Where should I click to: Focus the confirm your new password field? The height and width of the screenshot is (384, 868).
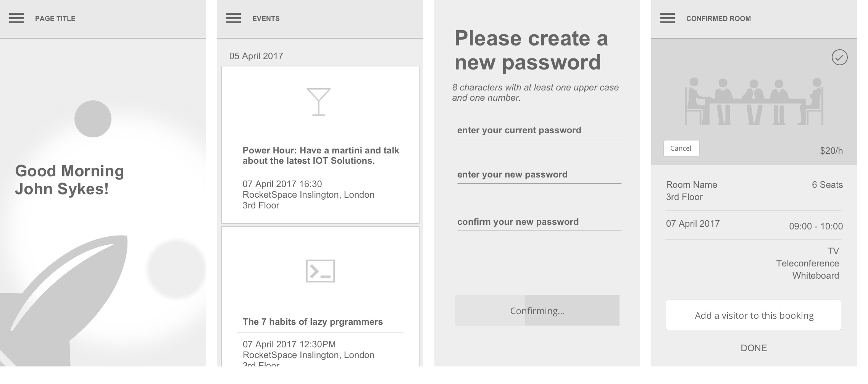[539, 223]
